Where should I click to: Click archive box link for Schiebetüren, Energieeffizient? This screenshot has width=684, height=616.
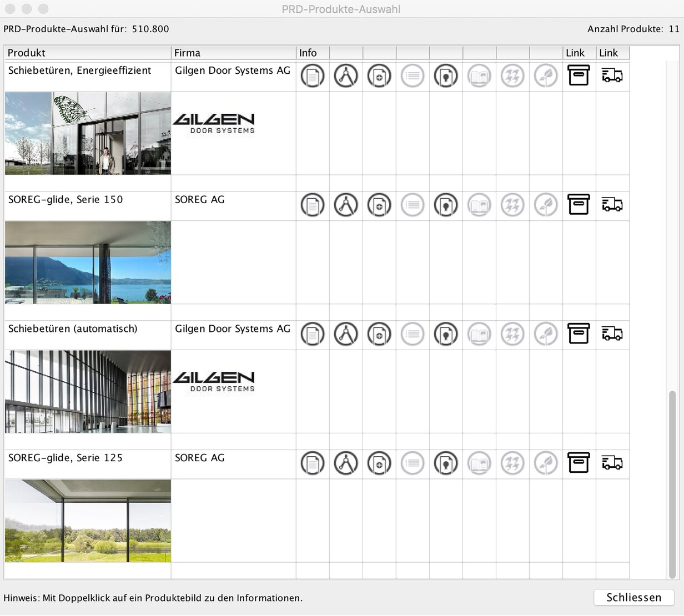click(579, 75)
